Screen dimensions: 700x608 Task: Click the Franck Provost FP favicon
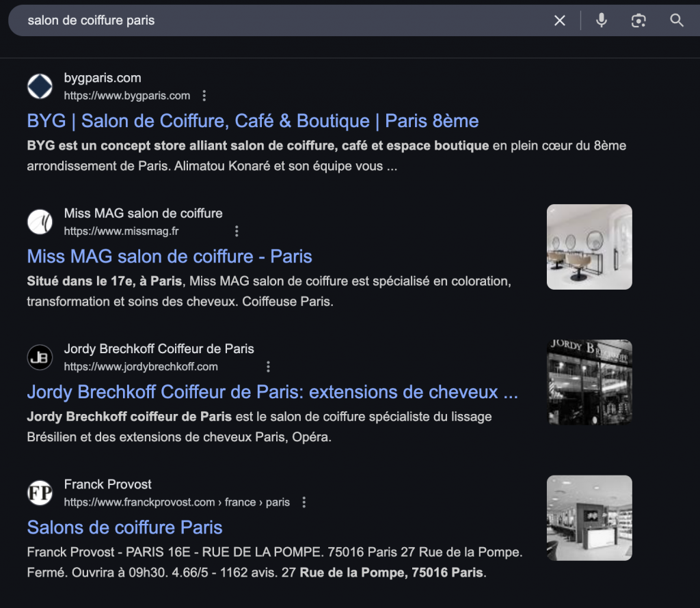tap(40, 493)
